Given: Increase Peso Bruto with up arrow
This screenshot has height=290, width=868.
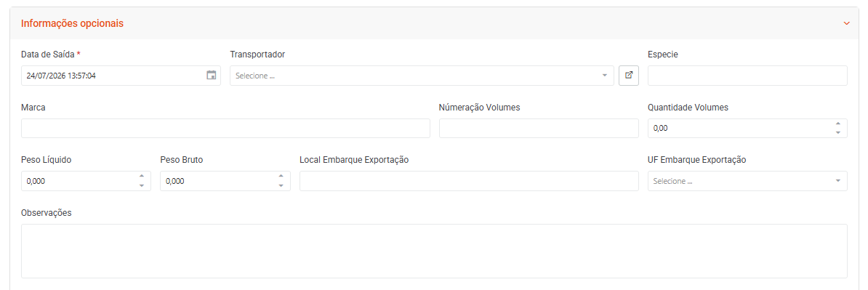Looking at the screenshot, I should 281,176.
